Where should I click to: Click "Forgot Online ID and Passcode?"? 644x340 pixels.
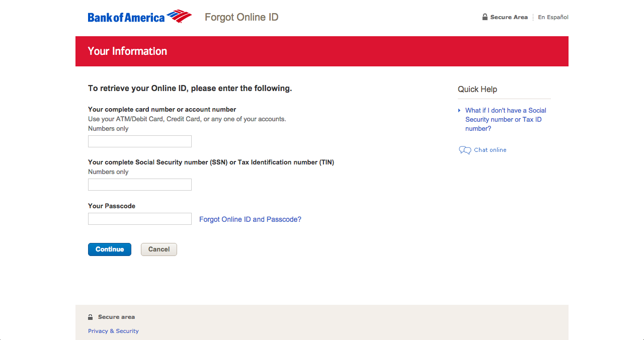250,219
